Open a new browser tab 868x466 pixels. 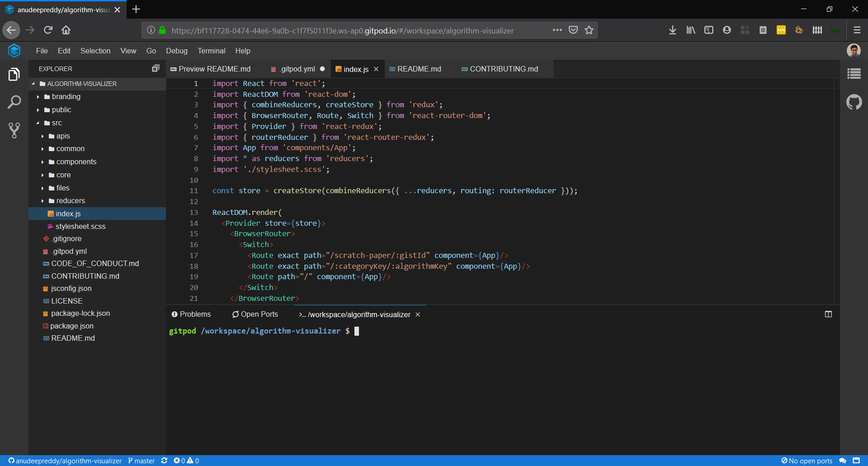[x=136, y=9]
